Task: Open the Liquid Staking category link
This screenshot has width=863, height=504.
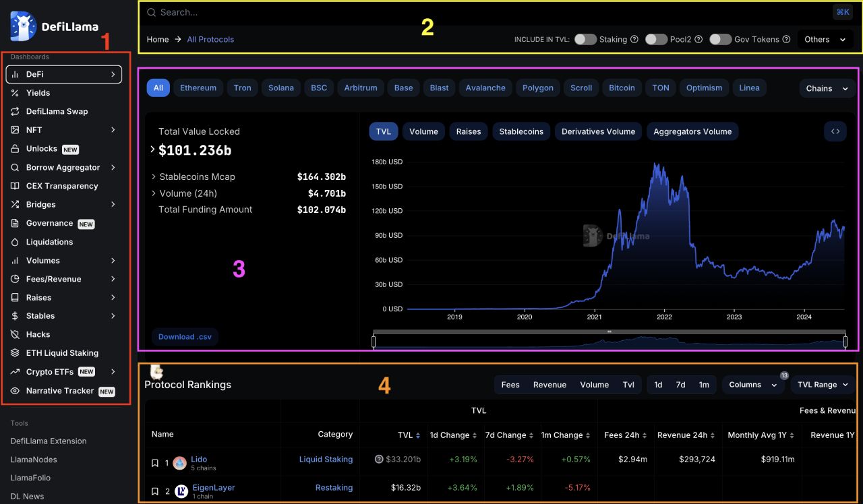Action: pos(326,460)
